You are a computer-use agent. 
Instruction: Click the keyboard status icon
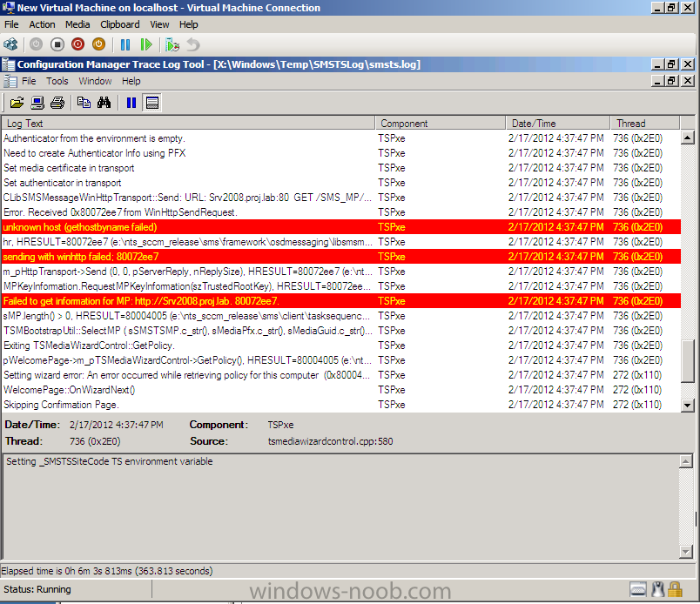638,590
